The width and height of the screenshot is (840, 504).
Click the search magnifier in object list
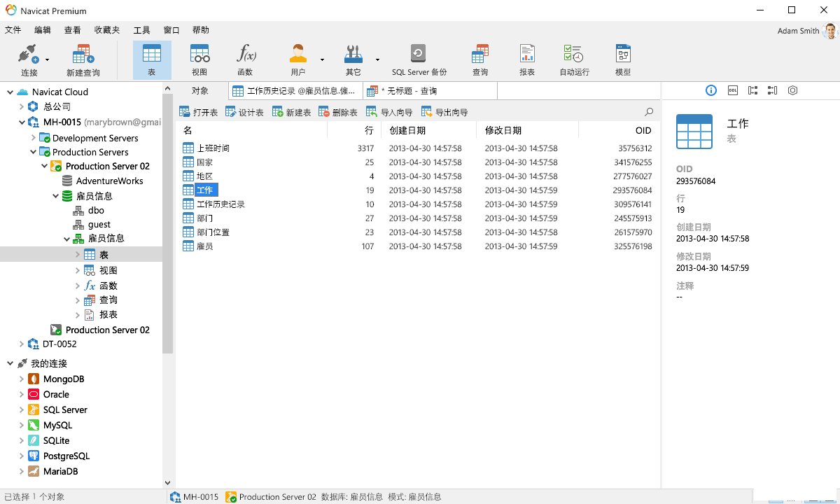[x=649, y=112]
